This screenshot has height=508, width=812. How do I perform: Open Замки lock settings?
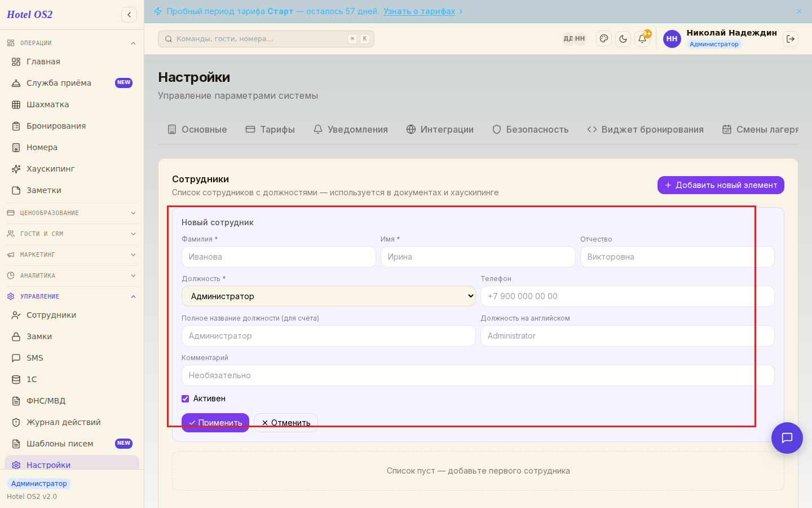(71, 336)
